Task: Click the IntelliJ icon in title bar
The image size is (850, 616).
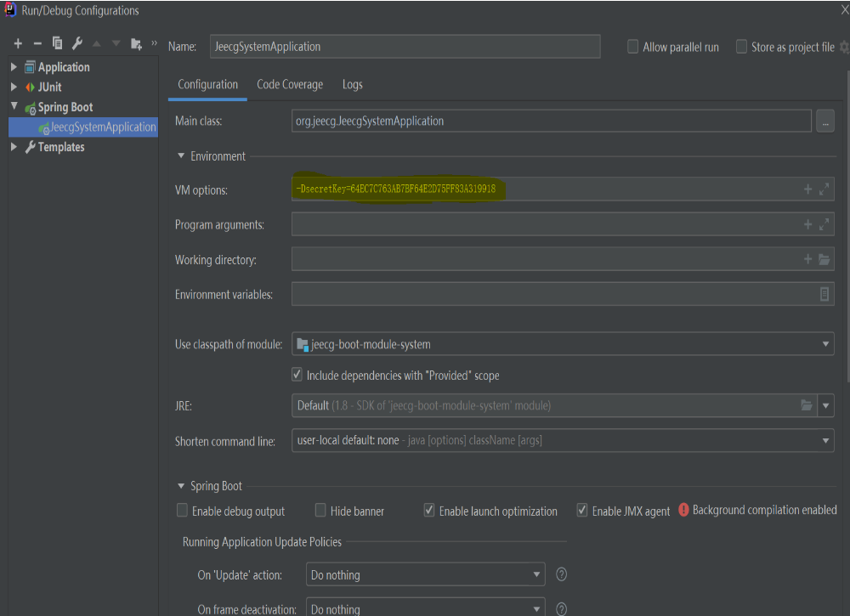Action: tap(10, 9)
